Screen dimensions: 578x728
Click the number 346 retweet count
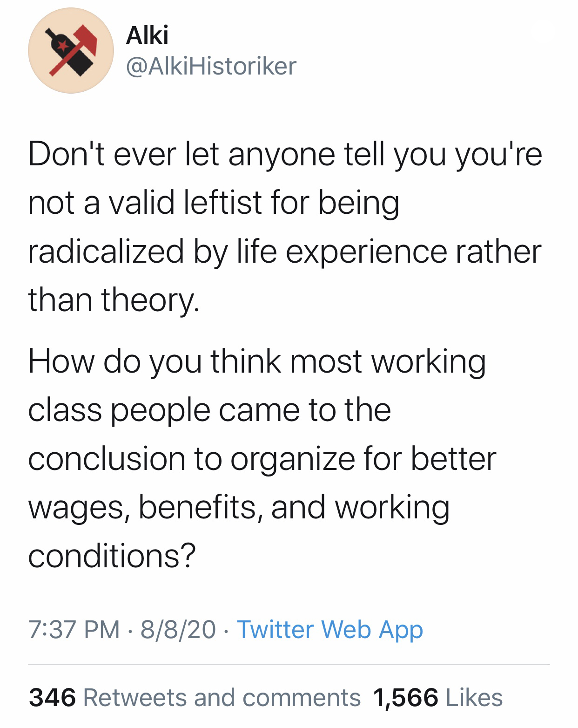(x=52, y=697)
